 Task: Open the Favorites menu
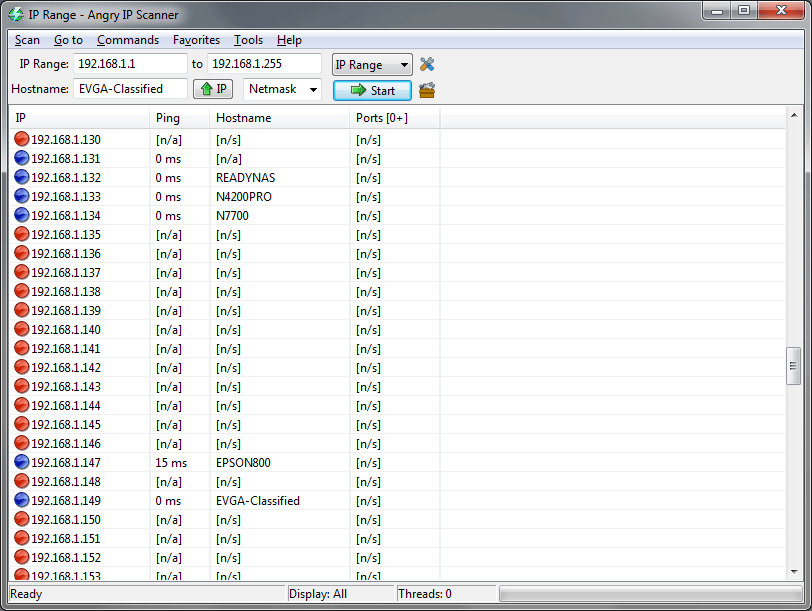point(196,40)
